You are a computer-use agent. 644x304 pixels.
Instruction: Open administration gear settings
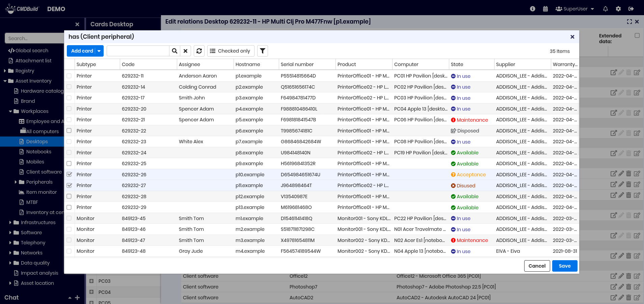(x=618, y=9)
